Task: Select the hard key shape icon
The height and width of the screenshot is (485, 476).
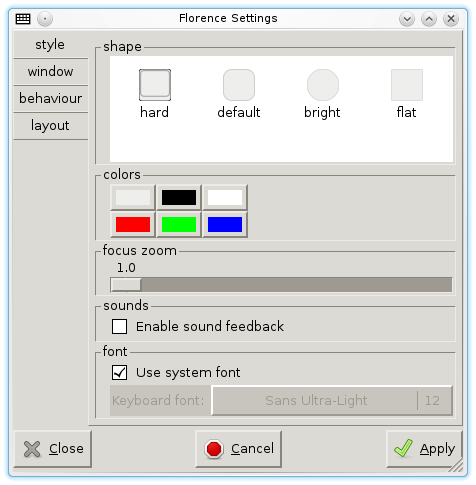Action: coord(155,85)
